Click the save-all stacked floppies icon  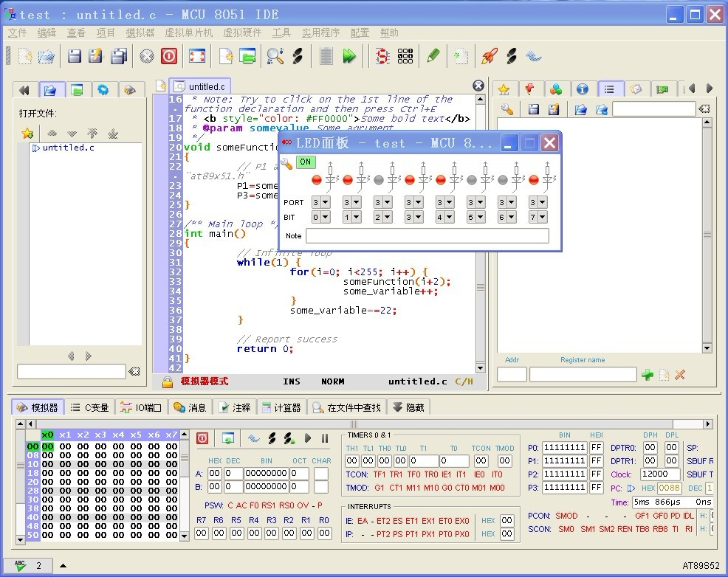pos(119,56)
